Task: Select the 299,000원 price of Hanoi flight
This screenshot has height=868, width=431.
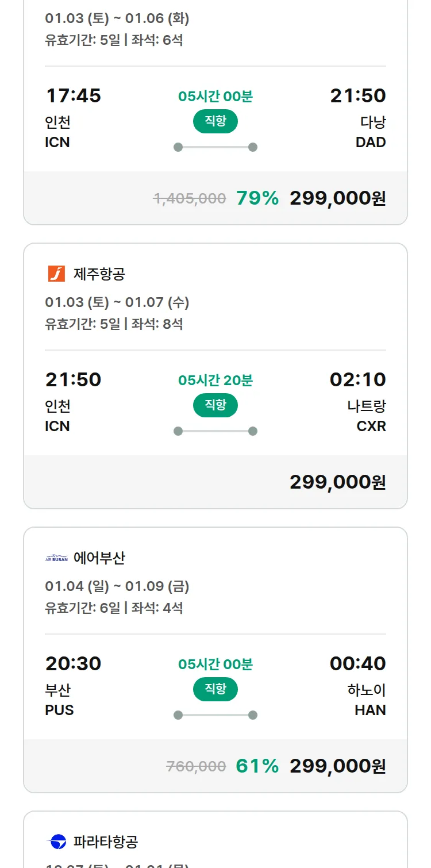Action: tap(337, 766)
